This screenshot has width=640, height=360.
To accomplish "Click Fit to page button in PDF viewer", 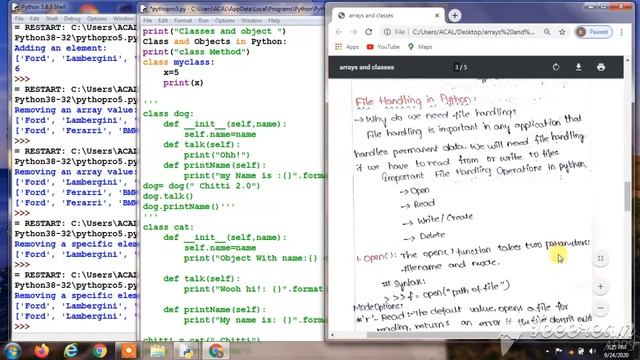I will point(600,259).
